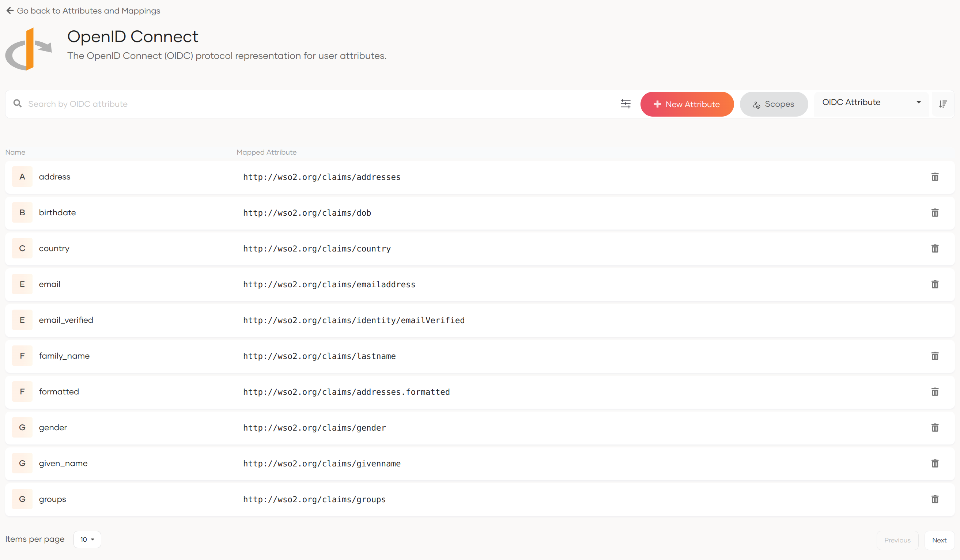
Task: Click the Name column header
Action: pos(15,152)
